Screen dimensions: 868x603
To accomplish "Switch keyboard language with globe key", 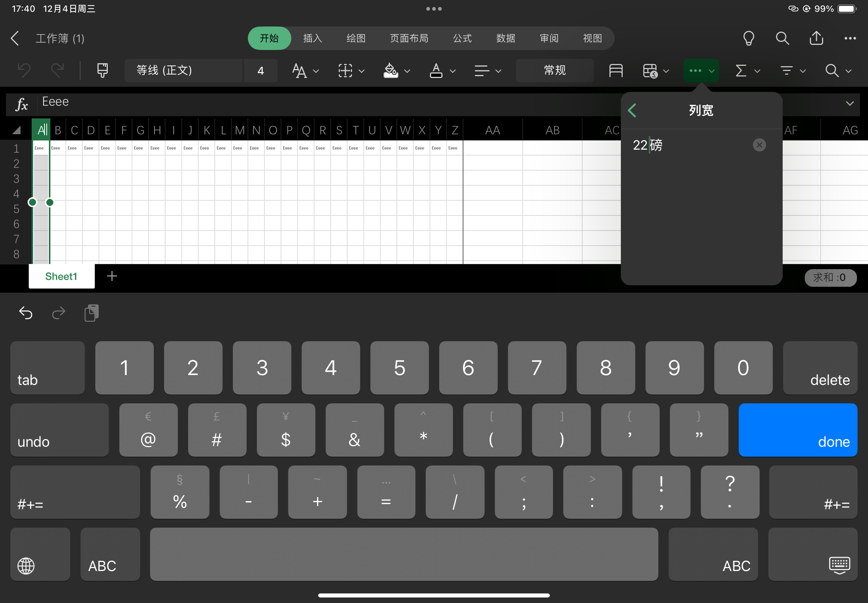I will [26, 565].
